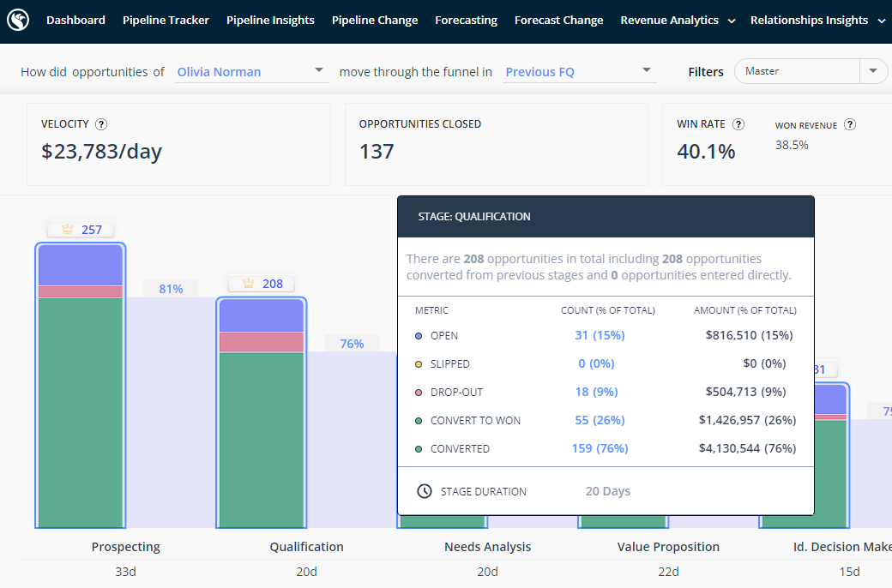Click the 81% conversion rate label
This screenshot has height=588, width=892.
tap(171, 289)
